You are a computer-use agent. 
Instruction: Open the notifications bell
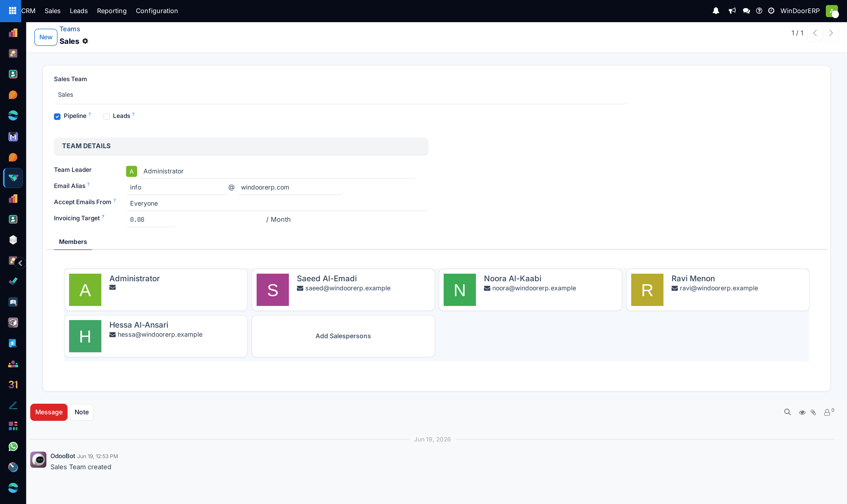click(x=716, y=11)
